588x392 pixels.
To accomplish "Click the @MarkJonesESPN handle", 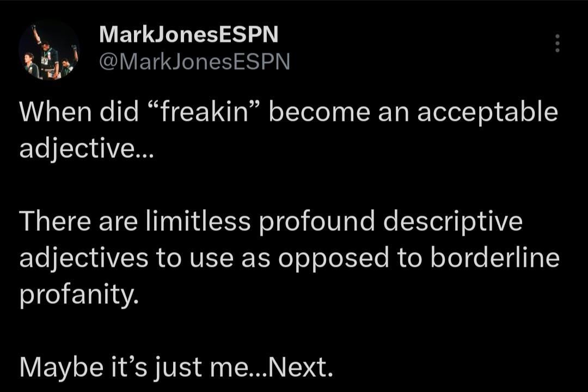I will tap(194, 61).
